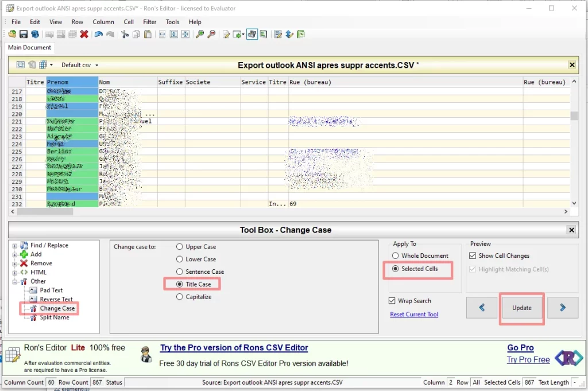Open a file with the folder icon
Viewport: 588px width, 391px height.
(12, 34)
